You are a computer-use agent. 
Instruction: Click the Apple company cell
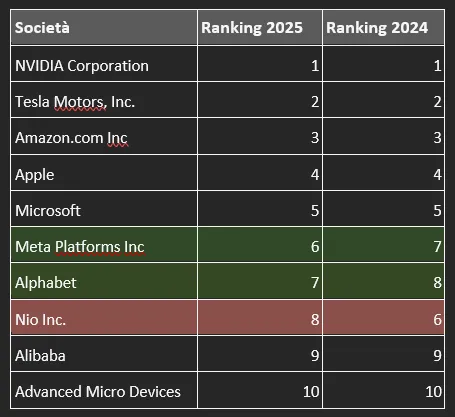104,173
